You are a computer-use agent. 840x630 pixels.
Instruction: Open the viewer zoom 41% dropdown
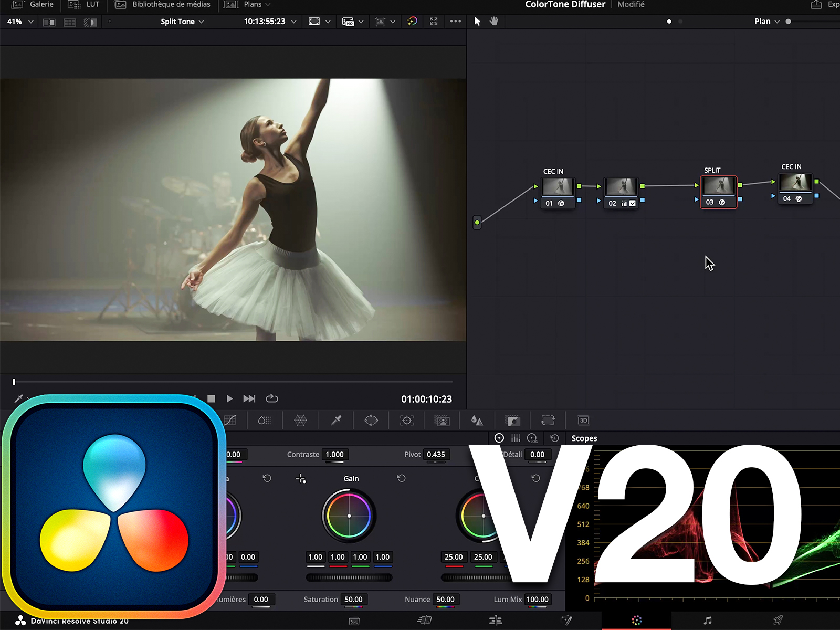20,22
